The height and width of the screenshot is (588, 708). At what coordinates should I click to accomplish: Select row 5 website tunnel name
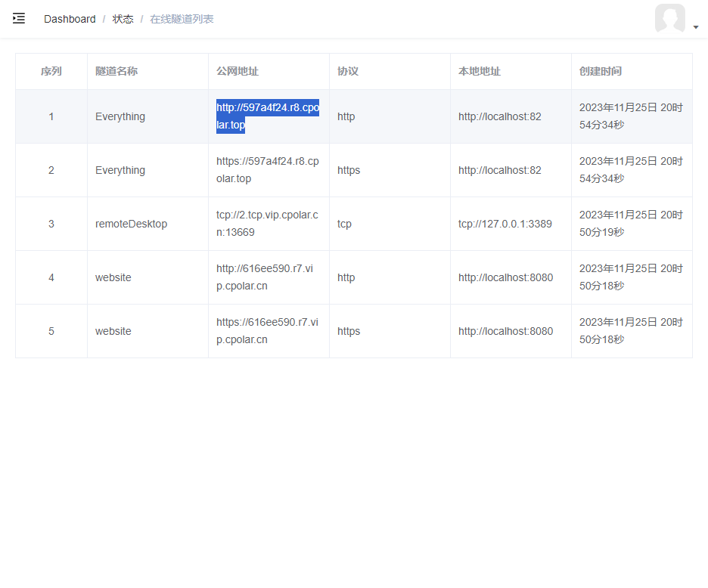pos(113,331)
